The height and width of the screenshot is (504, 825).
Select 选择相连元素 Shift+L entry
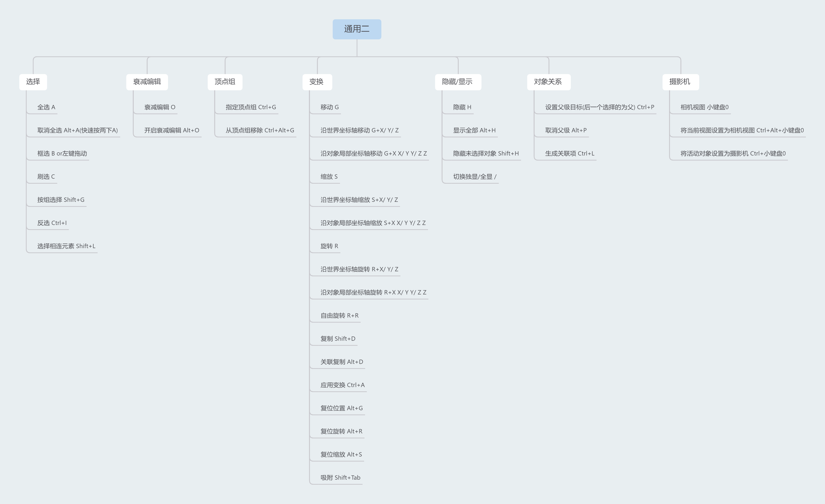pos(66,246)
